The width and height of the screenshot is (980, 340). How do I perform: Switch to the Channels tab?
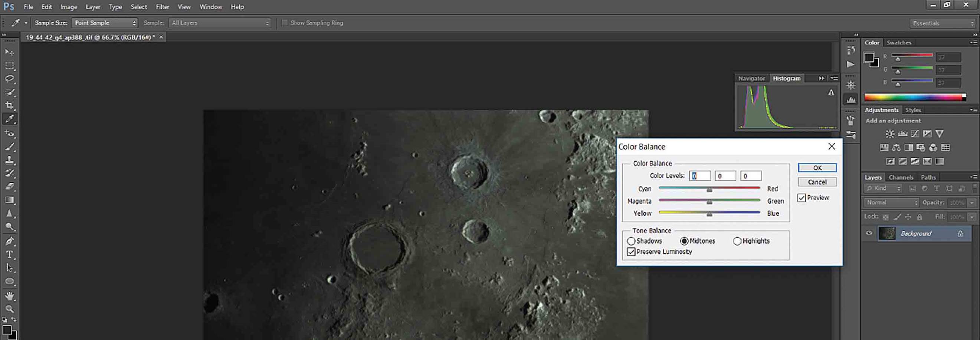(x=901, y=177)
